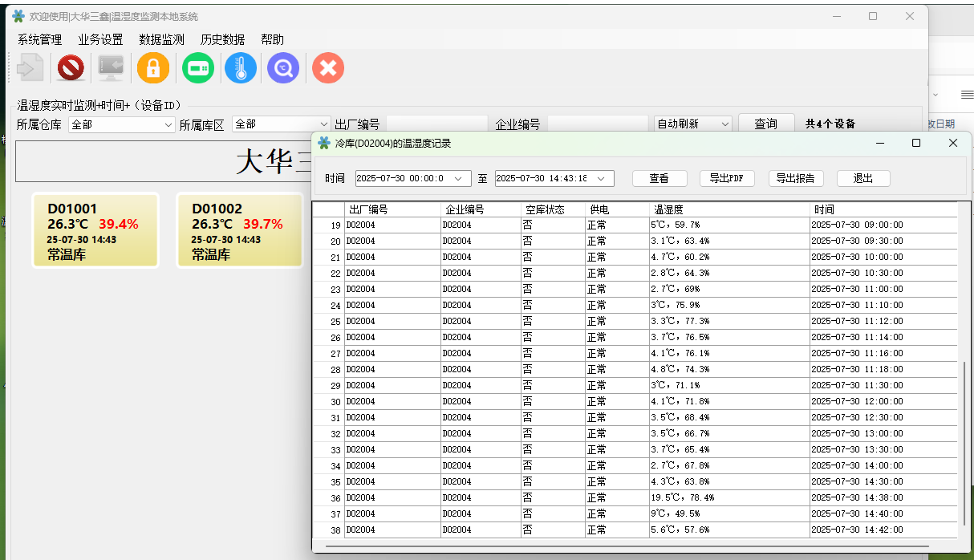974x560 pixels.
Task: Open the 历史数据 menu
Action: point(222,39)
